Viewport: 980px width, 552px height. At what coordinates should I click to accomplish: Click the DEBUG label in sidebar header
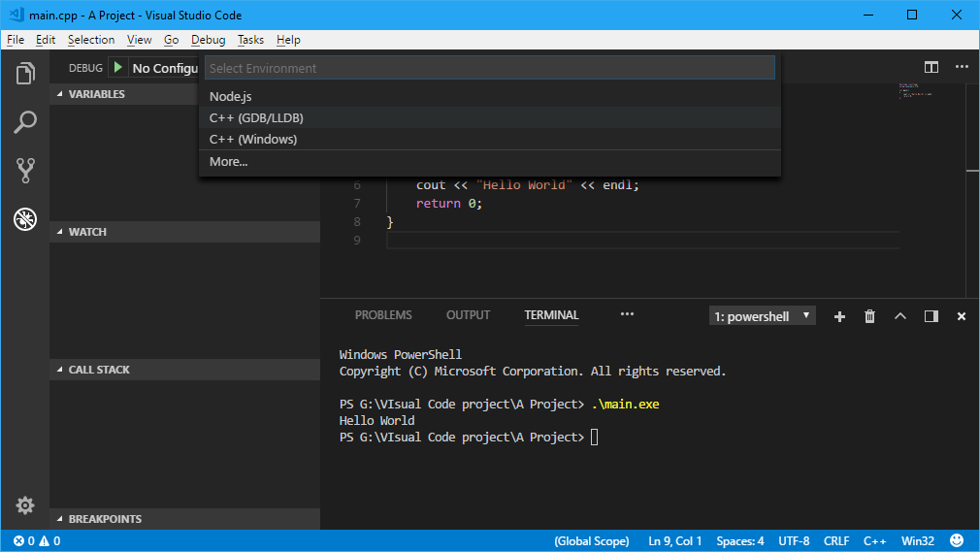pyautogui.click(x=85, y=68)
